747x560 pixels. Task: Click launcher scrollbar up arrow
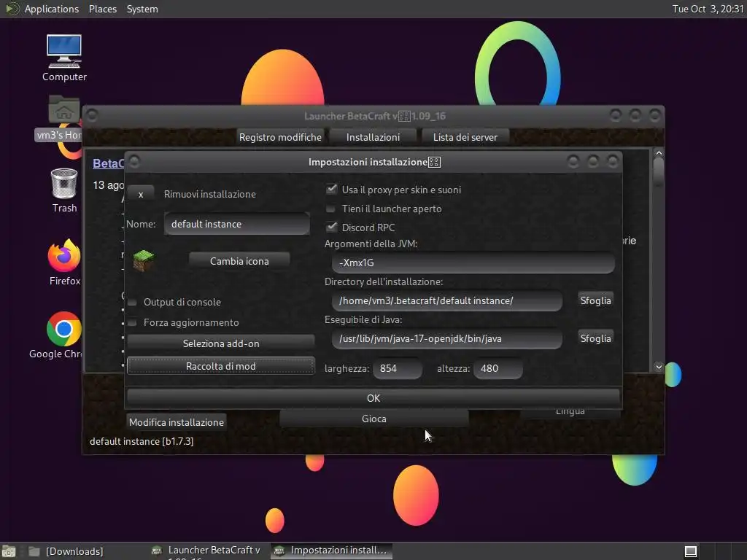659,153
